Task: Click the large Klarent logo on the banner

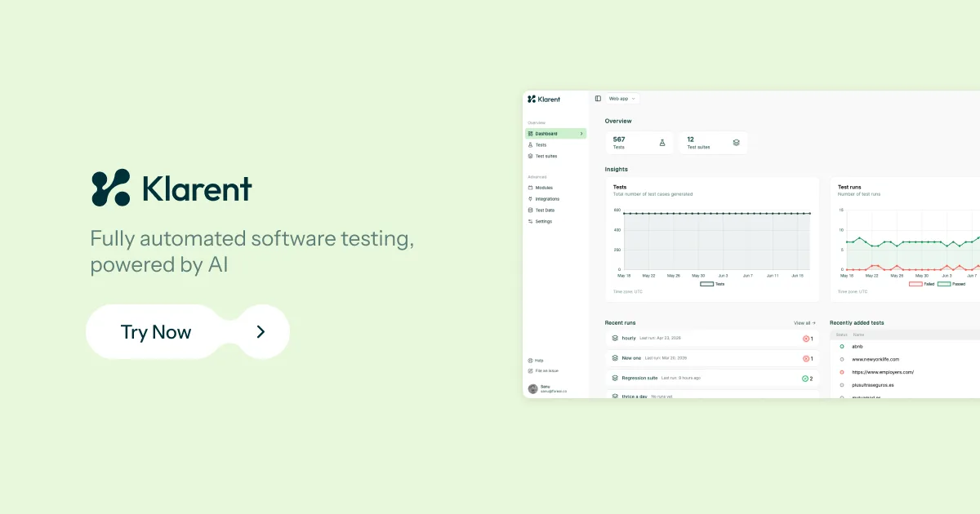Action: [171, 188]
